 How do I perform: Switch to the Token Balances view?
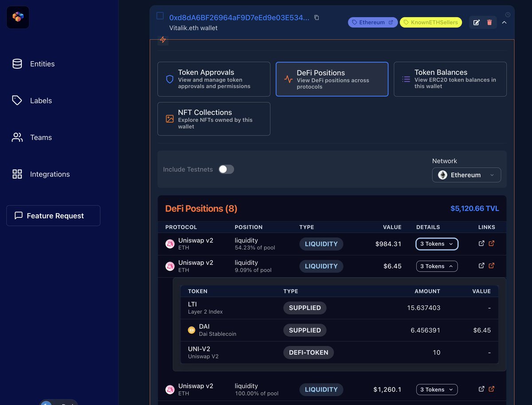(x=450, y=79)
